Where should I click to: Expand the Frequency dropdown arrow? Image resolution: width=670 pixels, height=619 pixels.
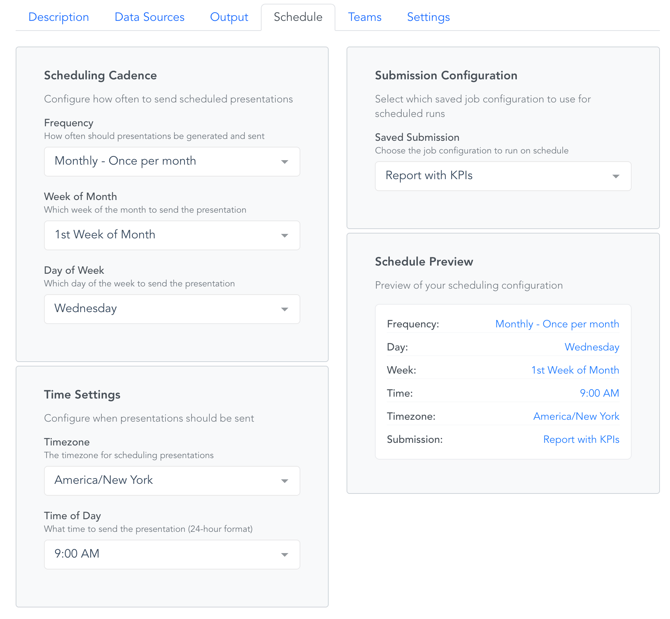click(285, 162)
